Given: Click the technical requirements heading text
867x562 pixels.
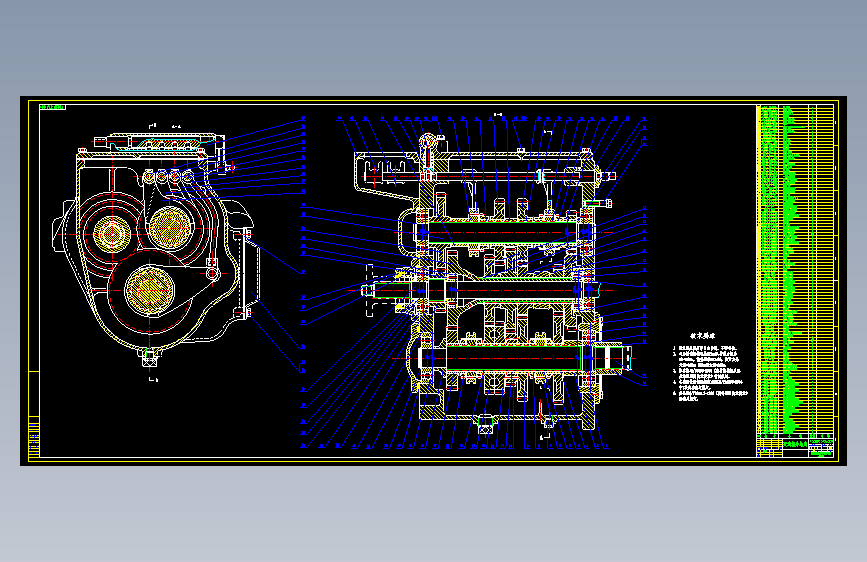Looking at the screenshot, I should click(x=702, y=336).
